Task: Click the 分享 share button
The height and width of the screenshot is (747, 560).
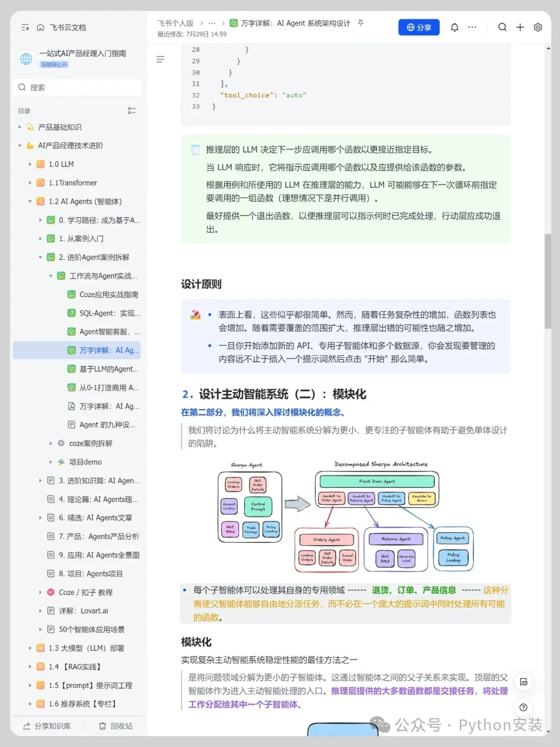Action: [418, 27]
